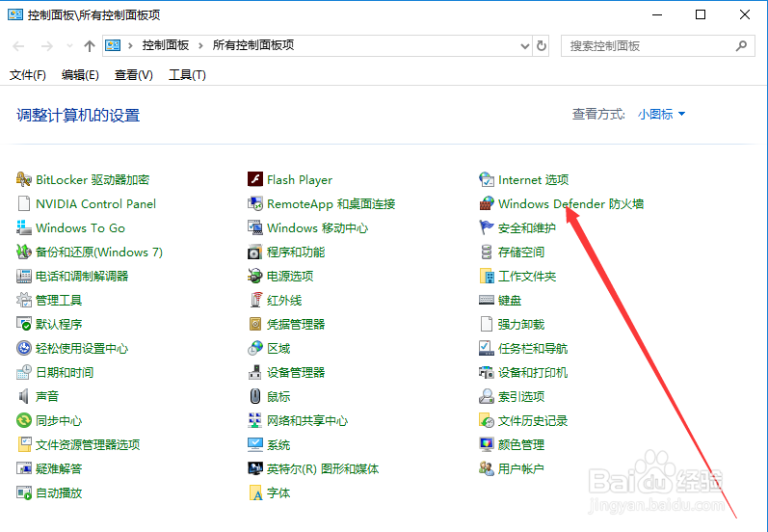Open the Internet 选项 icon
768x532 pixels.
pyautogui.click(x=487, y=180)
